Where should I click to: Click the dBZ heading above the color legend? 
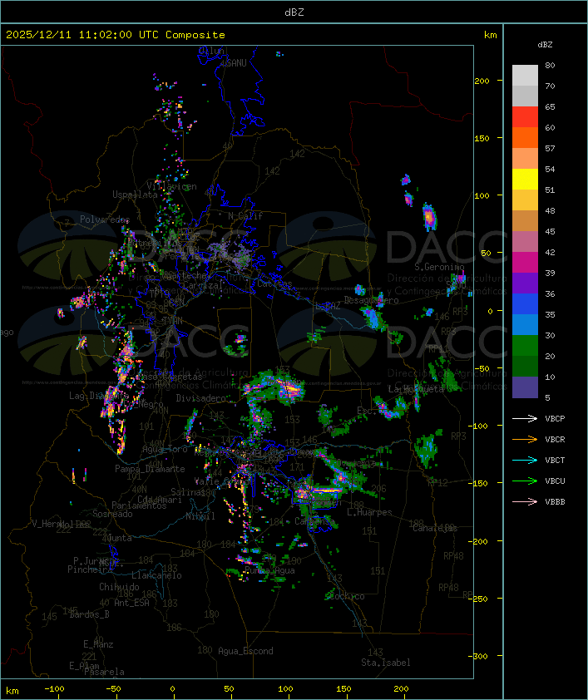click(x=545, y=45)
